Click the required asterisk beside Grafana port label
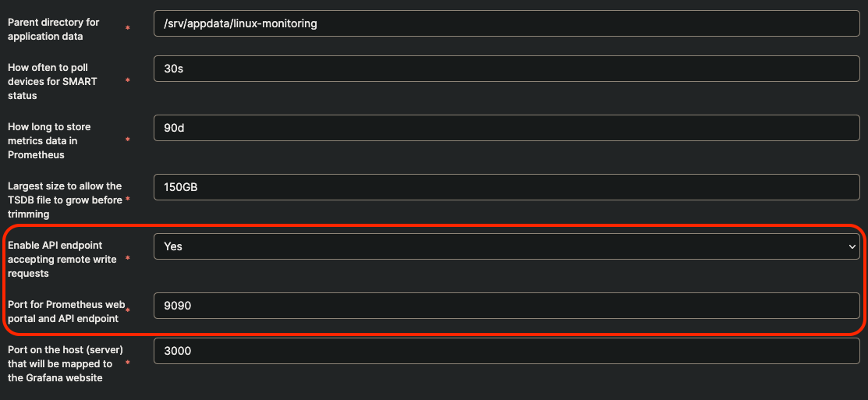 [128, 363]
